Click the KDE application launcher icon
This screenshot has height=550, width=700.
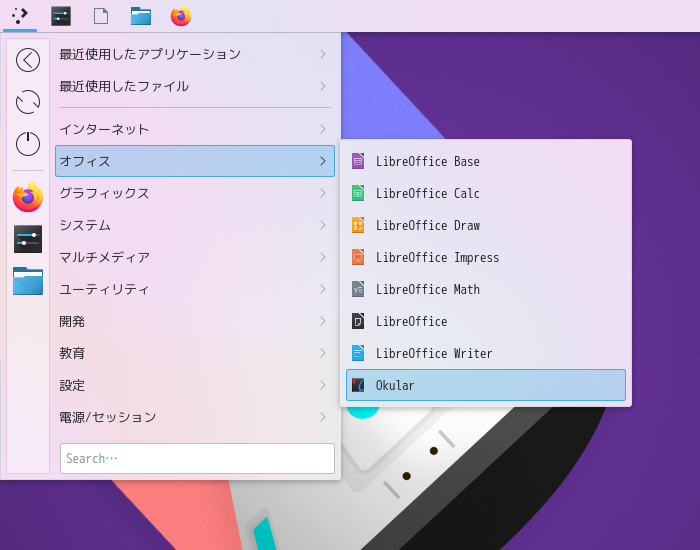click(20, 16)
